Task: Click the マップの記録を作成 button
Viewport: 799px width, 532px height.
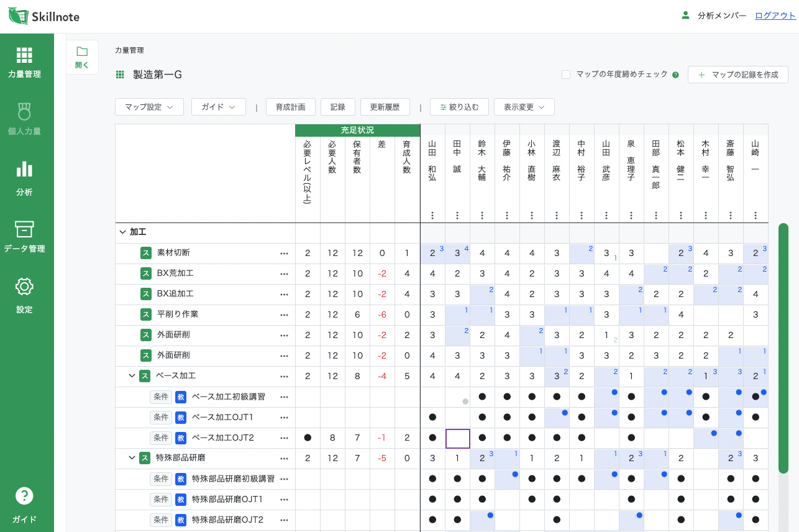Action: click(x=738, y=75)
